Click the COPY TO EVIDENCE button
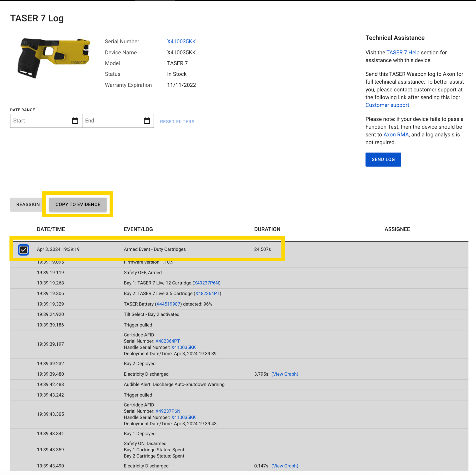The image size is (476, 475). [x=78, y=204]
